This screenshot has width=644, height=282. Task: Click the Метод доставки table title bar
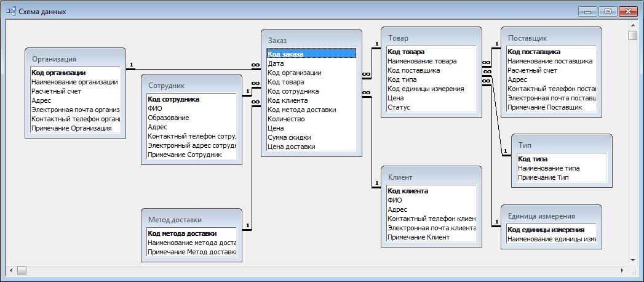click(191, 219)
